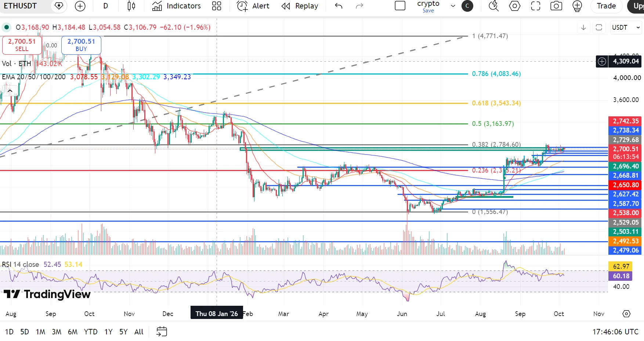Viewport: 644px width, 341px height.
Task: Start bar Replay mode
Action: (x=300, y=6)
